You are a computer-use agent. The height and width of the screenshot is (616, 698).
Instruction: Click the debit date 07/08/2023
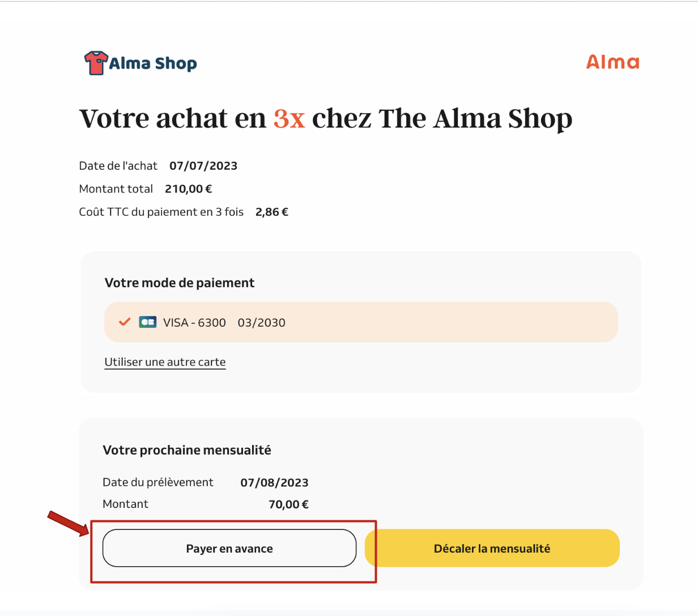click(275, 483)
